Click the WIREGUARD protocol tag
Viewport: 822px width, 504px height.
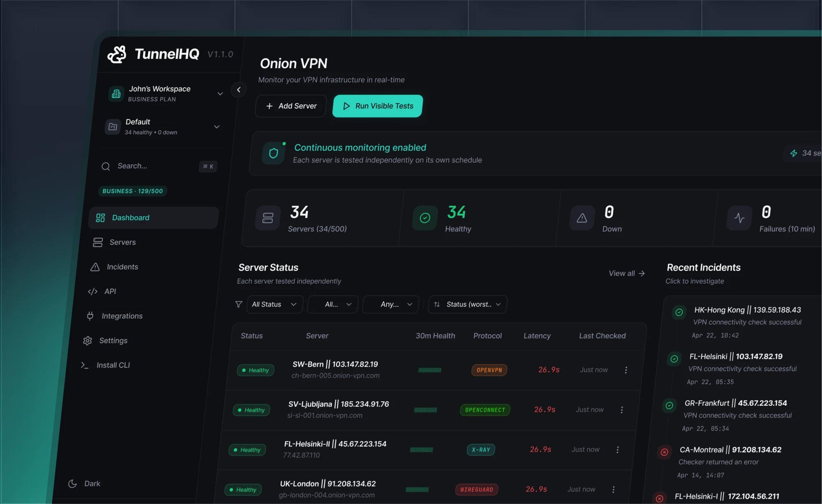476,490
